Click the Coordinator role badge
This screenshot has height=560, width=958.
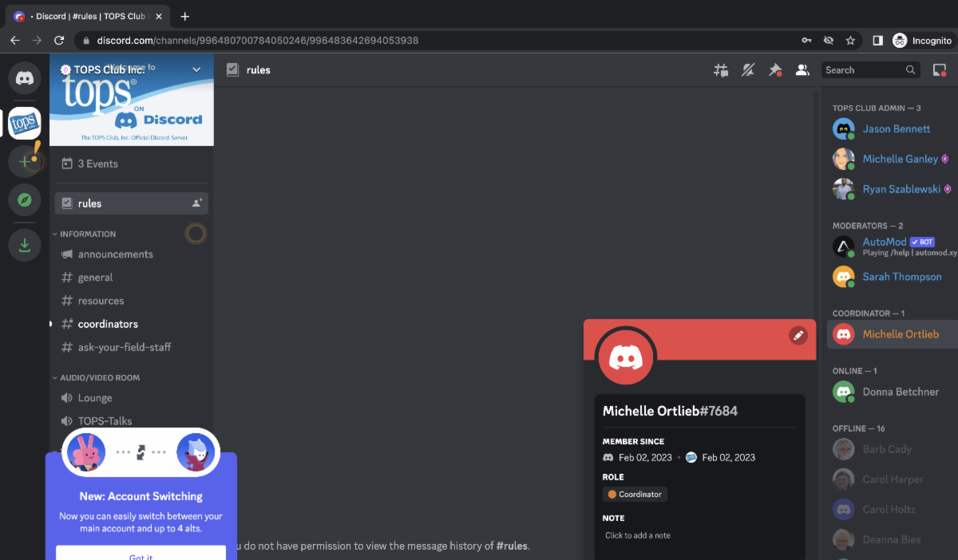pyautogui.click(x=635, y=494)
